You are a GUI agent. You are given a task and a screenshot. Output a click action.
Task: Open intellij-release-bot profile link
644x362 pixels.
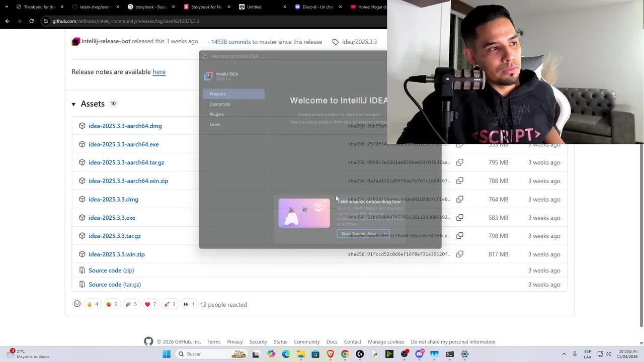point(106,41)
